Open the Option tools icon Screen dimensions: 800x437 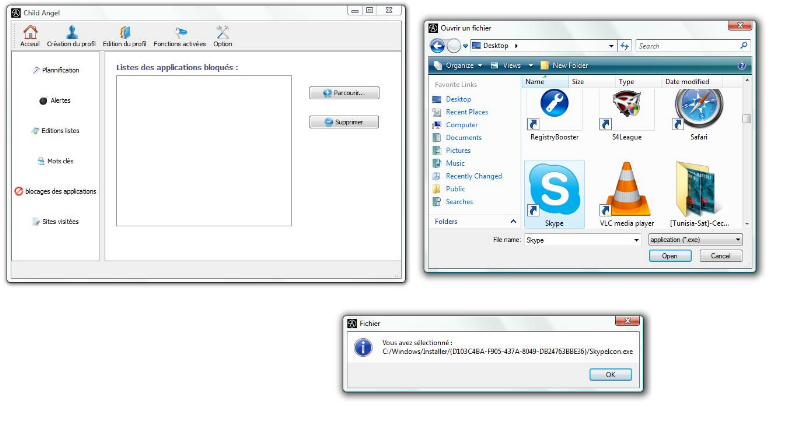[x=222, y=36]
